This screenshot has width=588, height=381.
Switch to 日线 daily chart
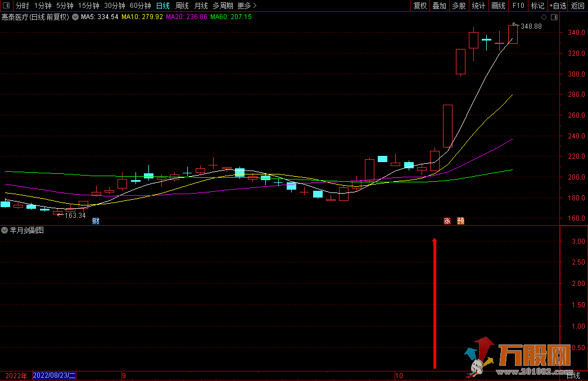click(163, 6)
